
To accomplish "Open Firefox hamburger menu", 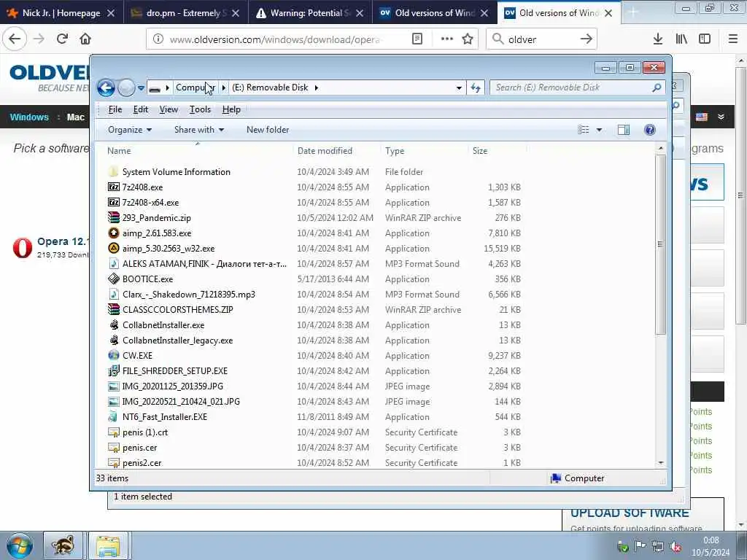I will (x=733, y=39).
